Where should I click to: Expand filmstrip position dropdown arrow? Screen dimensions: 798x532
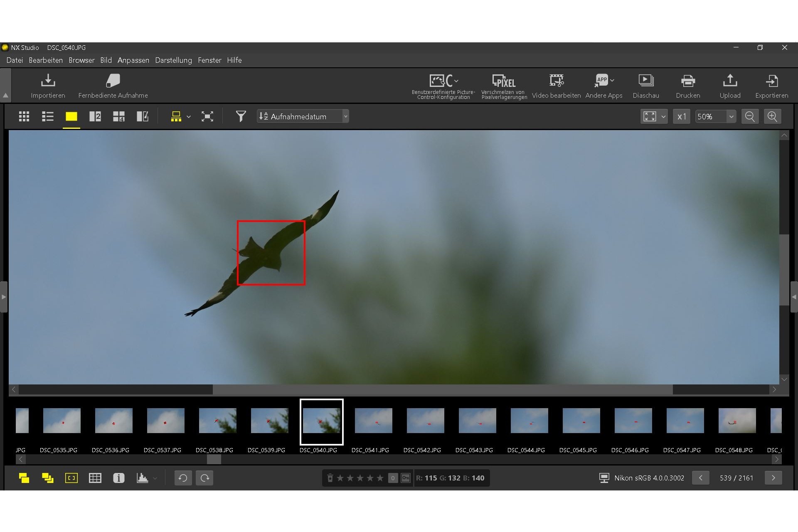[x=189, y=116]
